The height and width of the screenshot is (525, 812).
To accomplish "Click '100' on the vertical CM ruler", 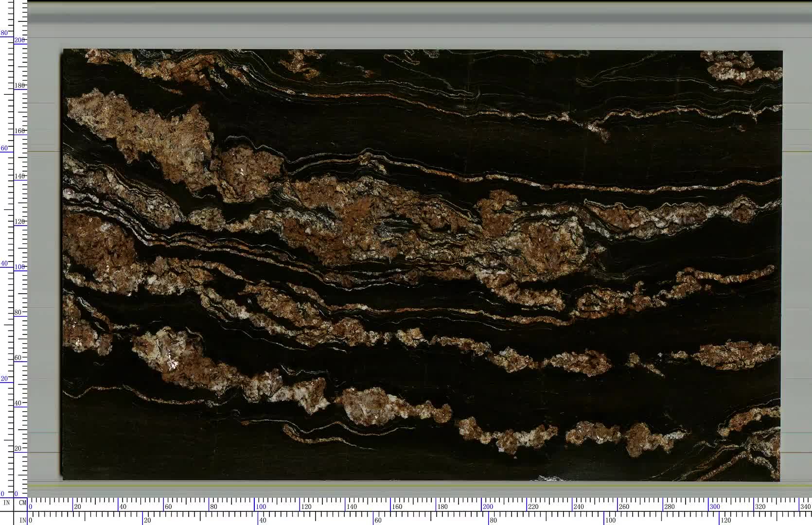I will (19, 267).
